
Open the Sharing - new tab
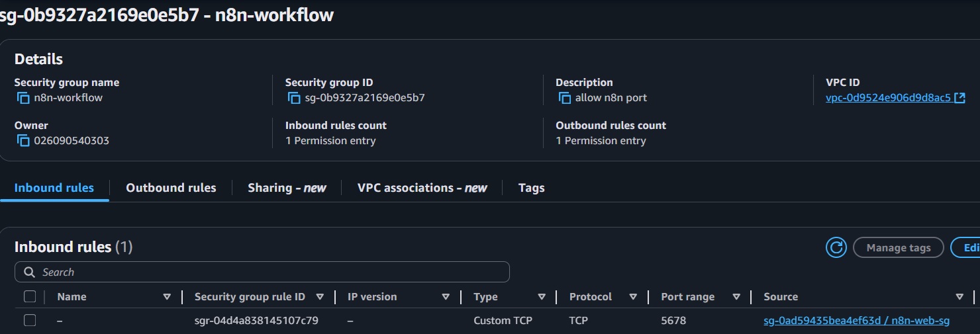click(x=287, y=188)
